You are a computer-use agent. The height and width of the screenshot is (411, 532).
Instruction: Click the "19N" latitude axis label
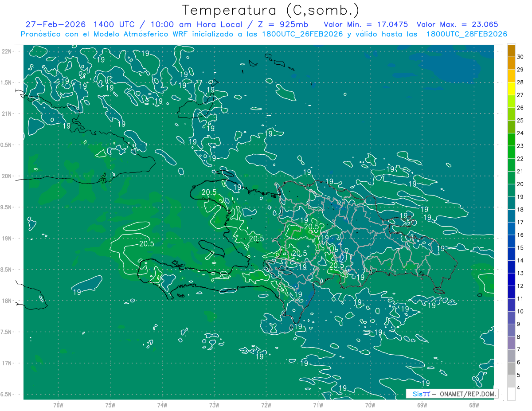pos(7,238)
